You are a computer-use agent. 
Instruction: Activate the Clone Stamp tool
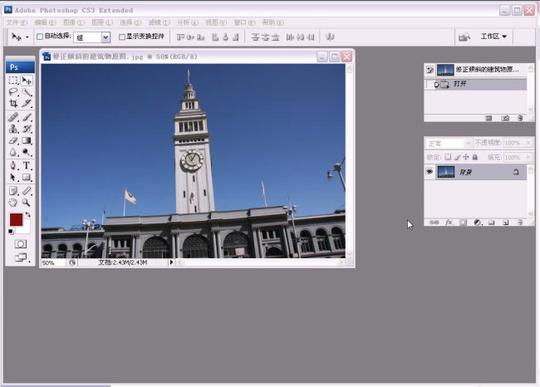tap(13, 129)
